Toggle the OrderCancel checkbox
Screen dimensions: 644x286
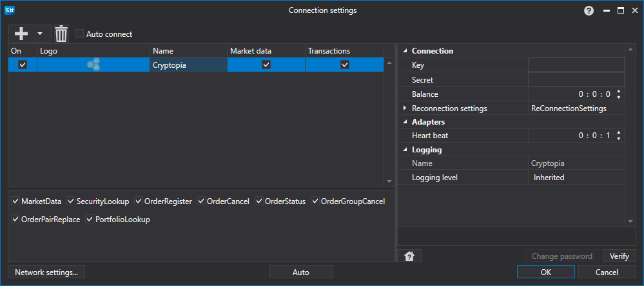point(201,201)
